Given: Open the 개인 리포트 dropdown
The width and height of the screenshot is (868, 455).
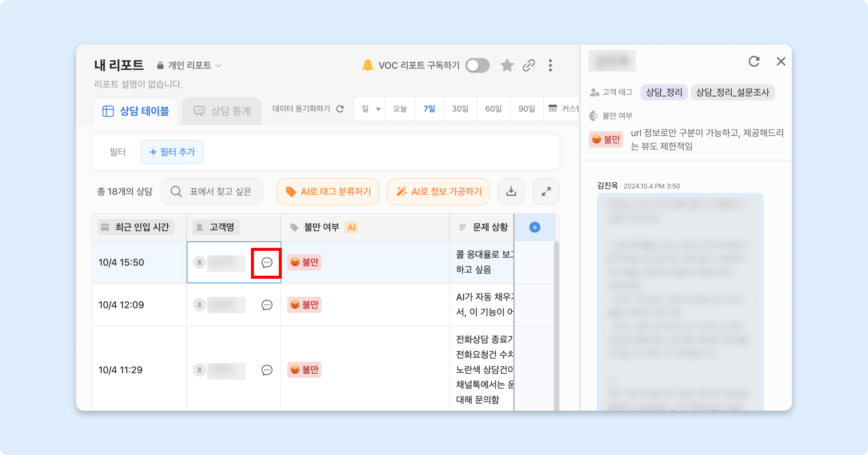Looking at the screenshot, I should [x=189, y=66].
